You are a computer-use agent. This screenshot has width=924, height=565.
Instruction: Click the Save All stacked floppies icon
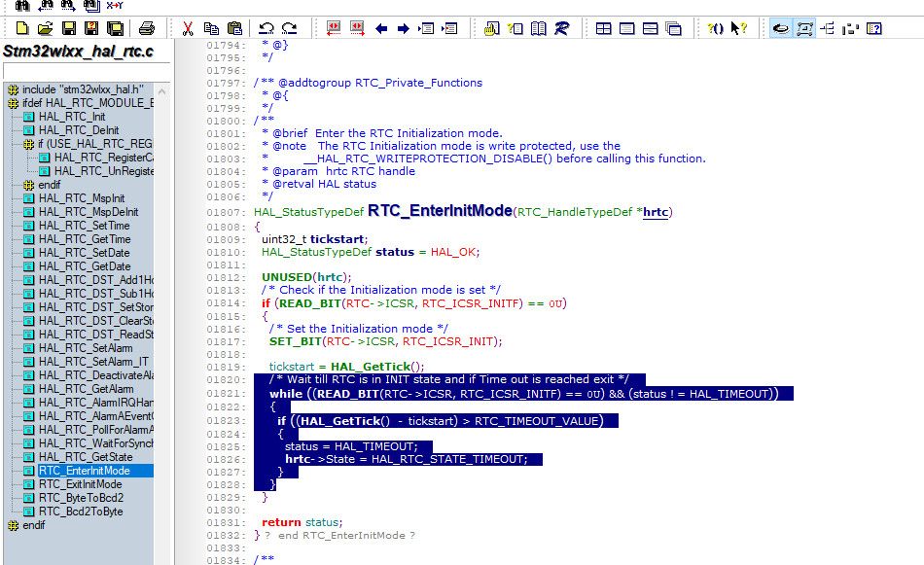115,28
